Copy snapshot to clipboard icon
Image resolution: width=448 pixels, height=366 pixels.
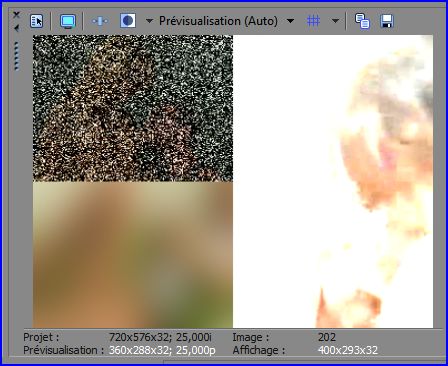click(x=362, y=21)
